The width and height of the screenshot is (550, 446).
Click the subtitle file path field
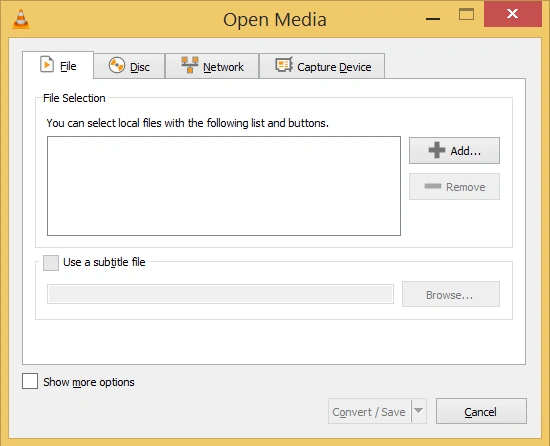[x=220, y=294]
